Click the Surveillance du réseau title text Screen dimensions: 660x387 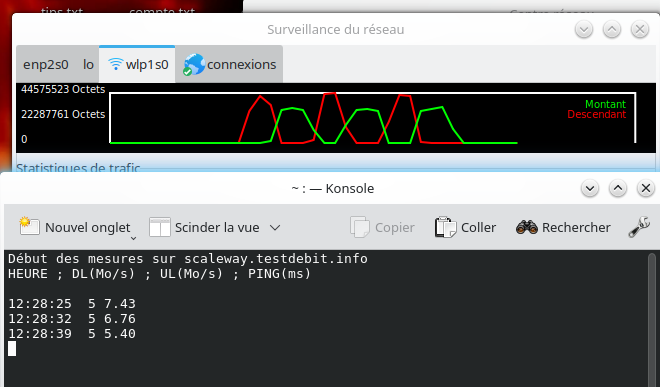[335, 29]
